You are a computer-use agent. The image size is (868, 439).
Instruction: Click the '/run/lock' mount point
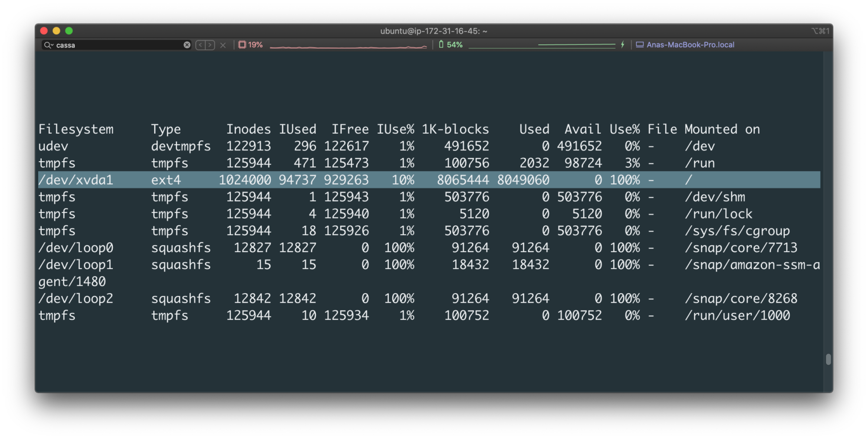pyautogui.click(x=719, y=214)
